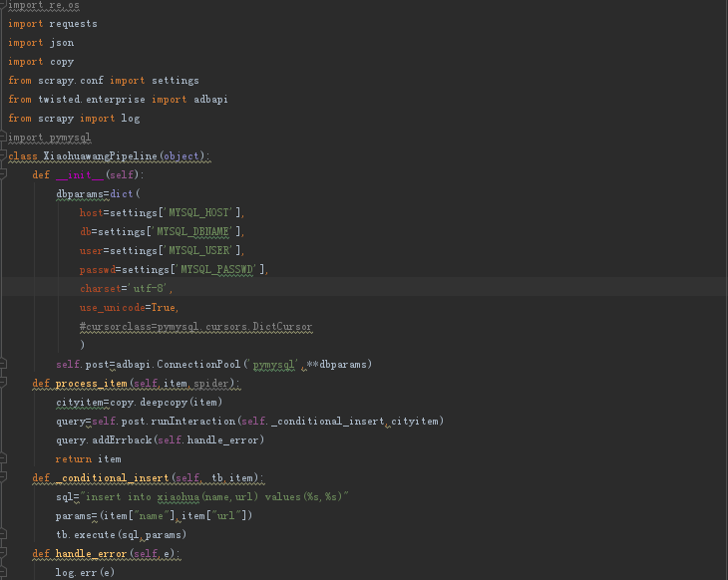Click 'True' after use_unicode
This screenshot has height=580, width=728.
coord(163,308)
